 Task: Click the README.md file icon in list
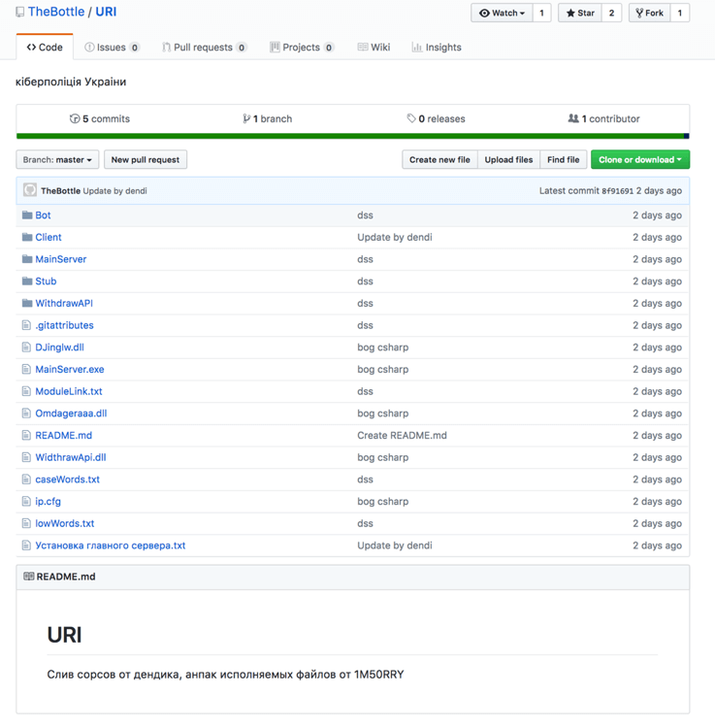point(26,436)
